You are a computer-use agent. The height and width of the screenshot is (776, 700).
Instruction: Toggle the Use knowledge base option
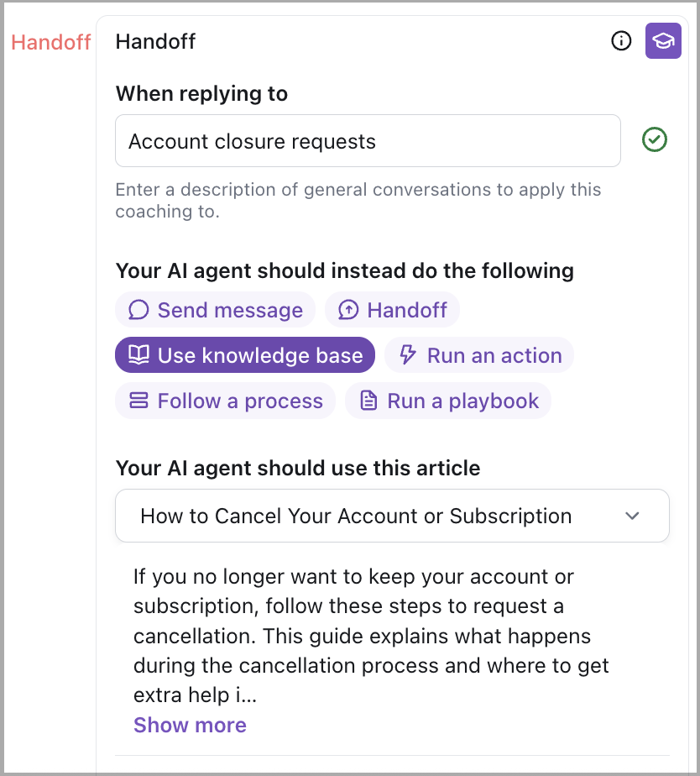245,355
